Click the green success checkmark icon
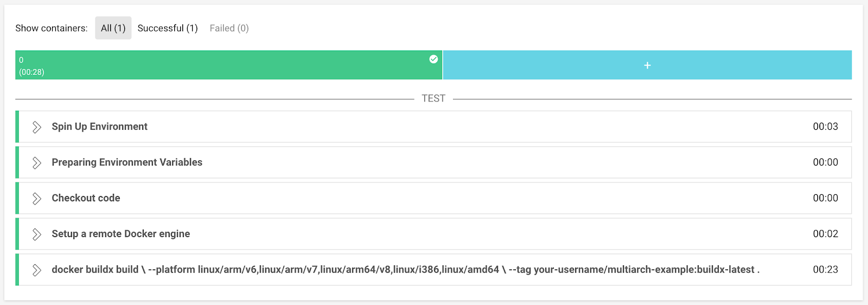The height and width of the screenshot is (305, 868). [x=433, y=59]
